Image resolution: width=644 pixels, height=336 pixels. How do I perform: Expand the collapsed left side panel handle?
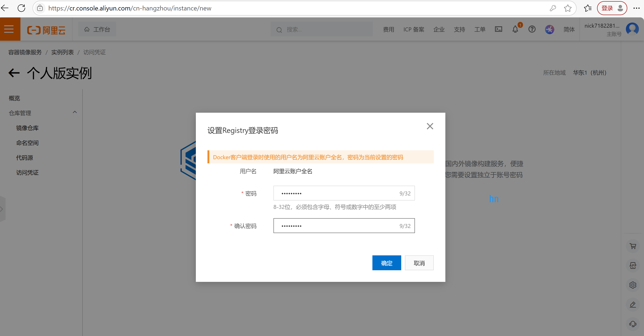coord(2,209)
